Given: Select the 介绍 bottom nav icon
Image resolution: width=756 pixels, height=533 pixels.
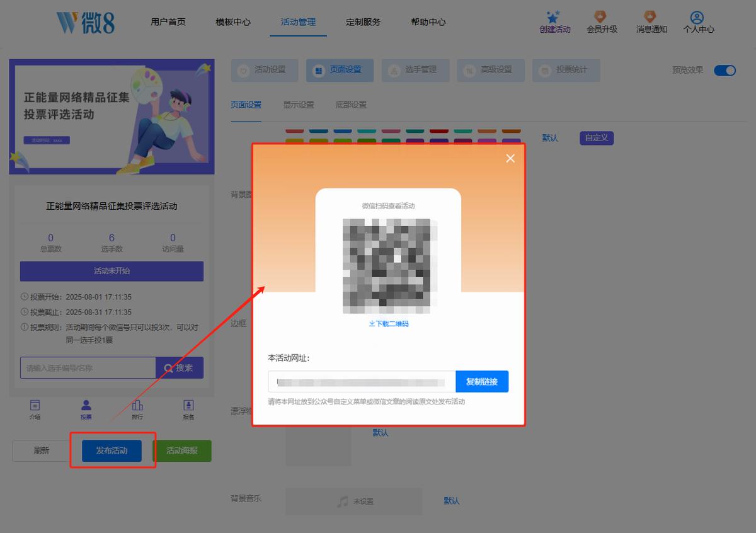Looking at the screenshot, I should (x=35, y=405).
